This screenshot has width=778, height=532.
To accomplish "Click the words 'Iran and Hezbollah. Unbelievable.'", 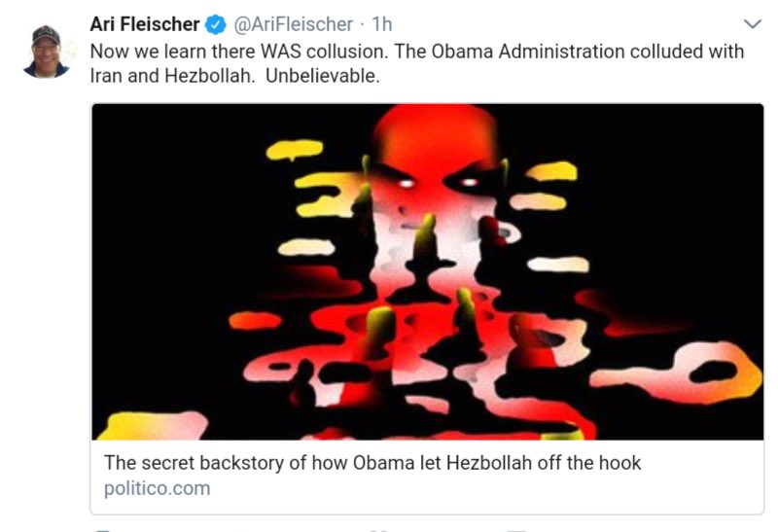I will pos(234,76).
